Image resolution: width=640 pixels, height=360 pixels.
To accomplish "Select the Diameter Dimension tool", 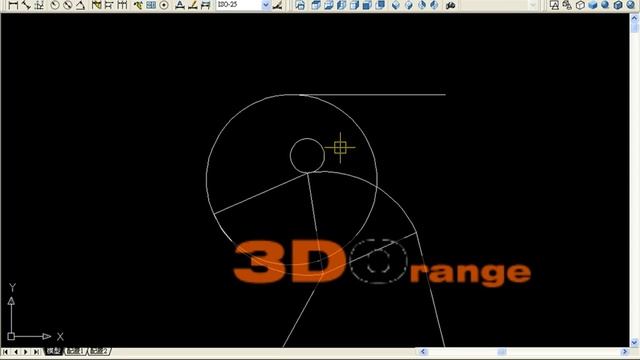I will click(68, 5).
